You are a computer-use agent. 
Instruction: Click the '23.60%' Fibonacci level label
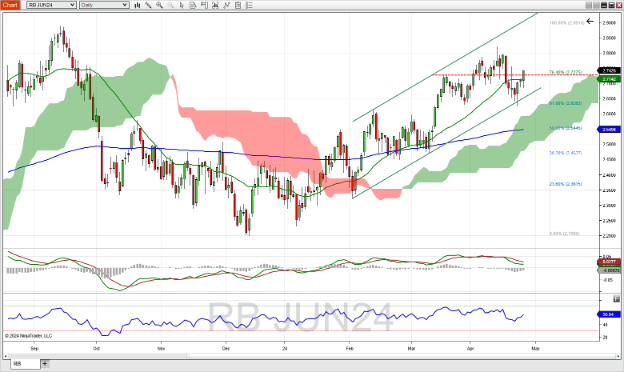[x=566, y=184]
